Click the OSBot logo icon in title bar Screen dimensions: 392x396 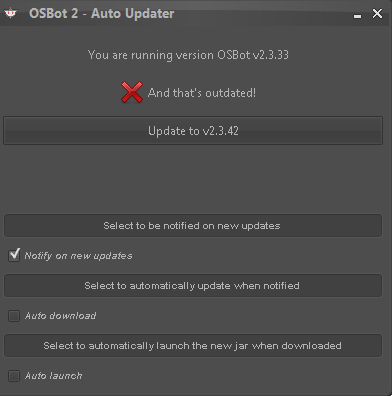[10, 13]
